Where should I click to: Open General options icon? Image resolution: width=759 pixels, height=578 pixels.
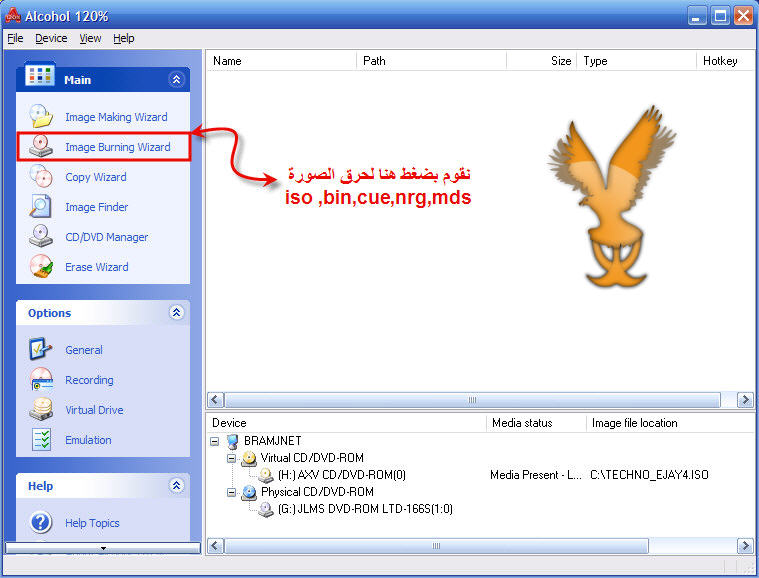(41, 349)
